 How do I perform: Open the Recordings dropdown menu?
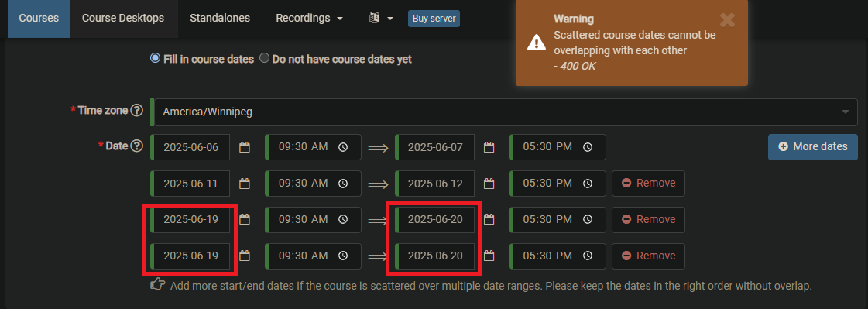(x=309, y=18)
